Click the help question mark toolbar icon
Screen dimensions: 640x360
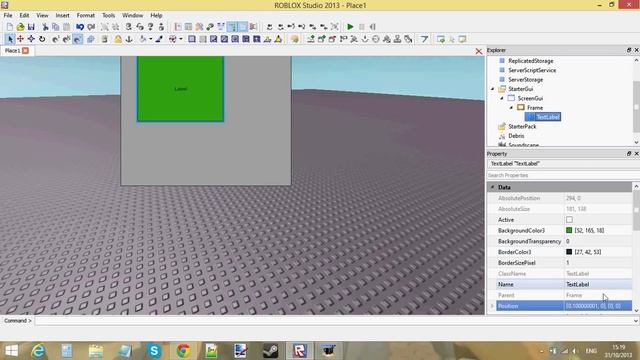[x=151, y=27]
